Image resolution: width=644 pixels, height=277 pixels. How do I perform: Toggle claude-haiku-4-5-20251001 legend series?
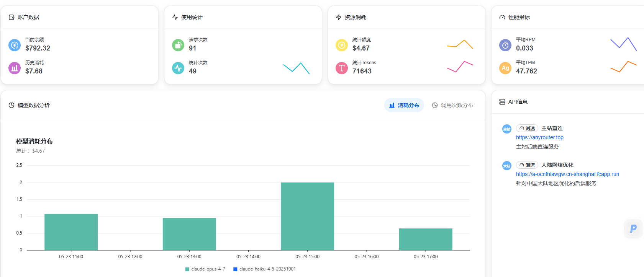(x=264, y=269)
